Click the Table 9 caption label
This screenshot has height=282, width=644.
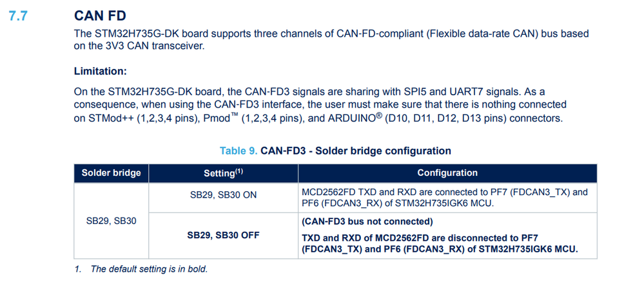click(x=239, y=151)
